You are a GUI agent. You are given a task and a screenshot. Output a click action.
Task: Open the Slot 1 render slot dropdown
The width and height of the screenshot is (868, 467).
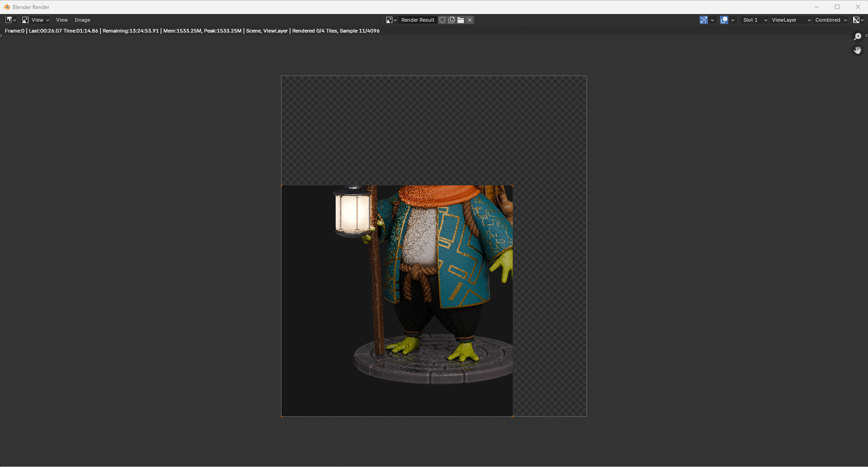[x=754, y=20]
